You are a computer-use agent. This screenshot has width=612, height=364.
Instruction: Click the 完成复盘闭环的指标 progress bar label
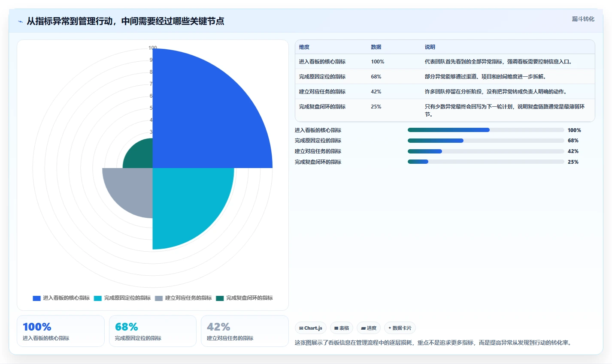[x=318, y=162]
